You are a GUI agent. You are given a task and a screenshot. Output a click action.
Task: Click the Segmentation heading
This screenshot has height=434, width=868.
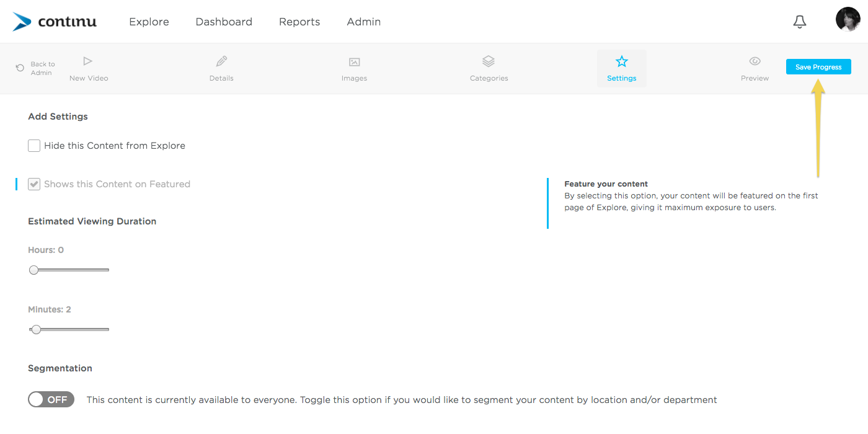(x=60, y=368)
